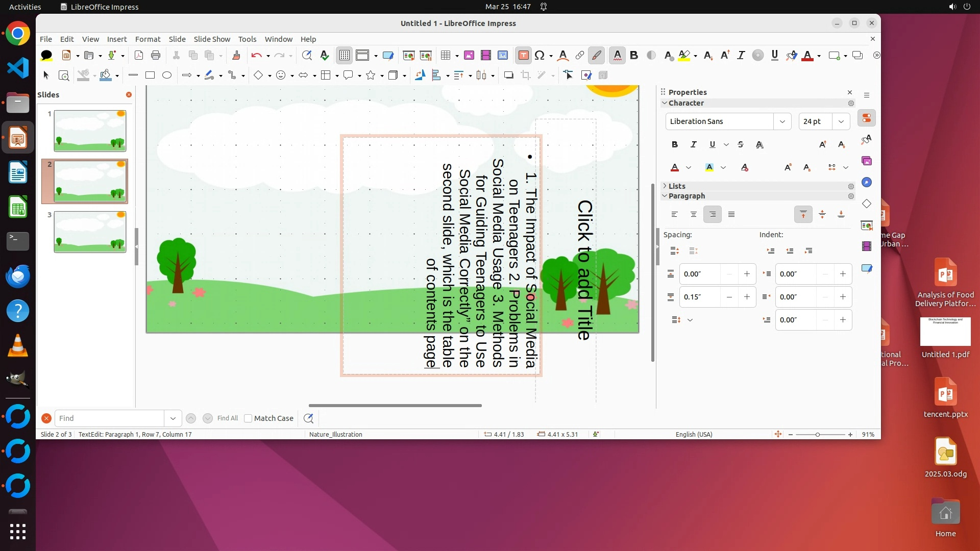This screenshot has width=980, height=551.
Task: Toggle Align Right paragraph button
Action: pyautogui.click(x=713, y=215)
